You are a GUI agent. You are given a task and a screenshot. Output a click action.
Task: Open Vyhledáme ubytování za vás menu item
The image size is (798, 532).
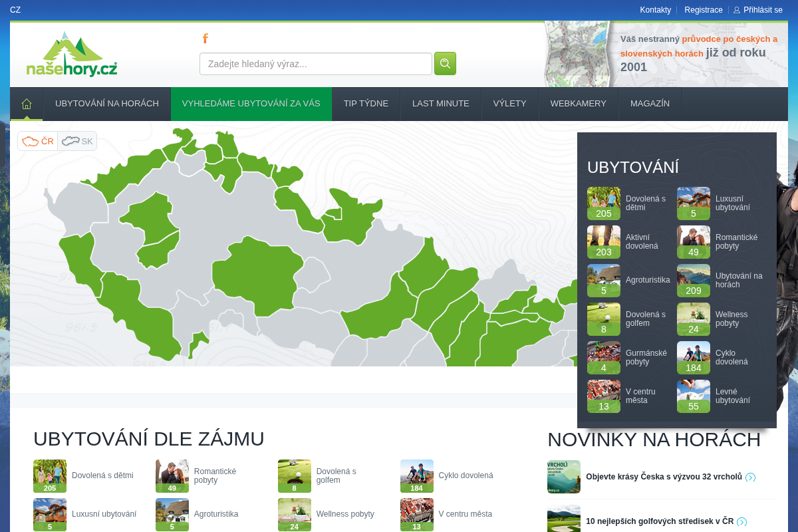251,104
